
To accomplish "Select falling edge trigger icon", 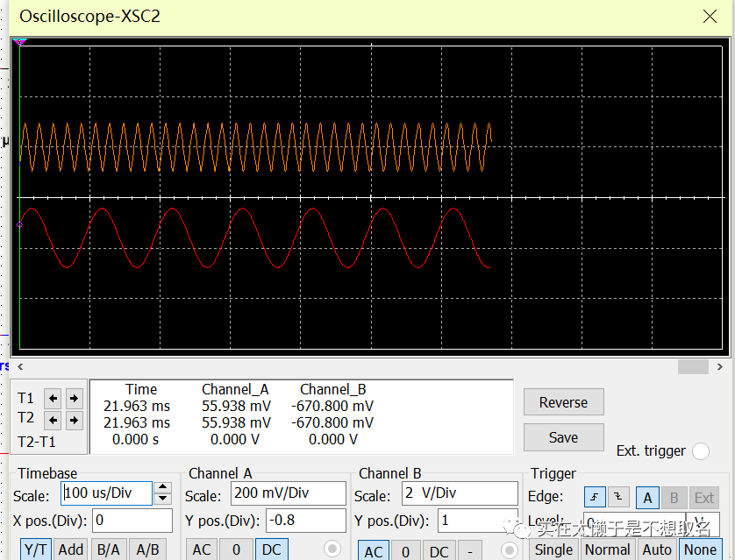I will (x=618, y=498).
